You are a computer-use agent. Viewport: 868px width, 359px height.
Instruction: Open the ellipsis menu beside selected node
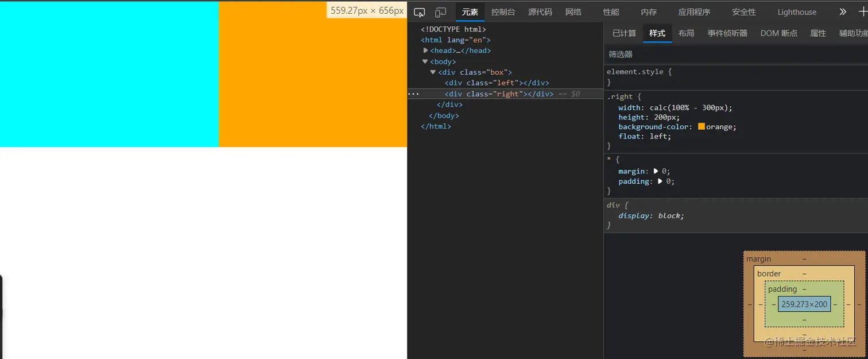(x=413, y=94)
